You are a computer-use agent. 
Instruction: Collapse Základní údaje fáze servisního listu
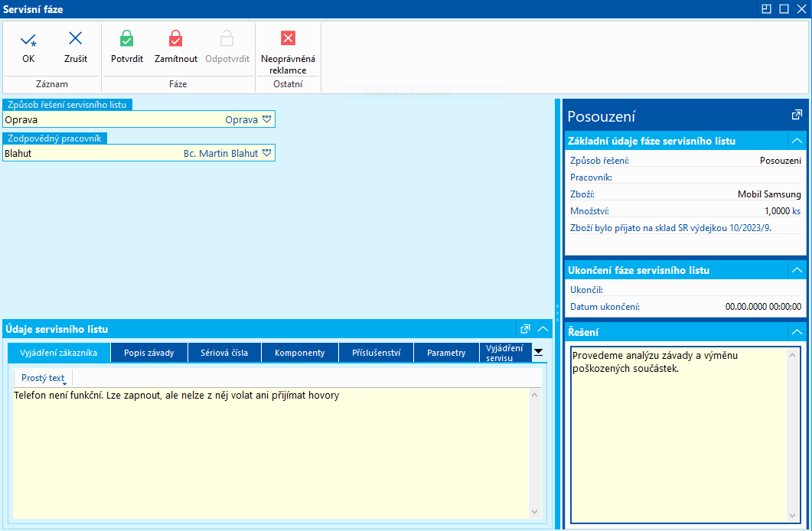click(x=797, y=141)
